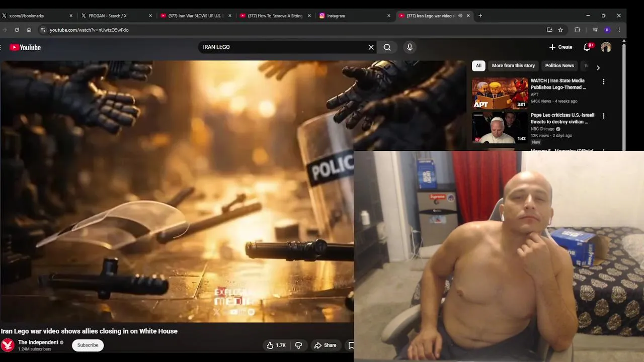
Task: Open Pope Leo criticizes U.S.-Israeli video title
Action: (562, 118)
